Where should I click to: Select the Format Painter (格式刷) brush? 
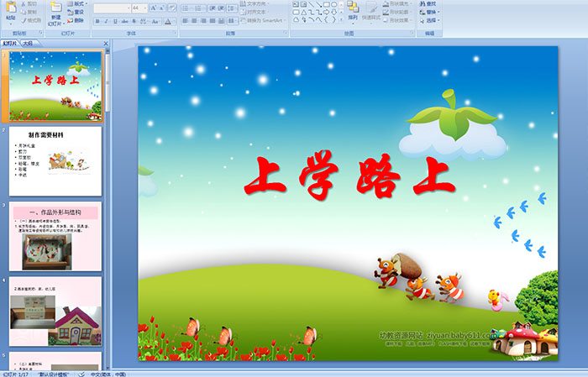(31, 20)
